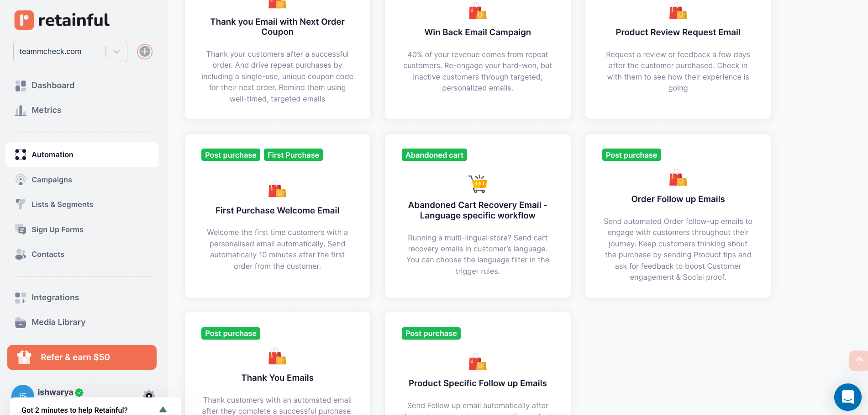Select the Dashboard icon in the sidebar

21,85
